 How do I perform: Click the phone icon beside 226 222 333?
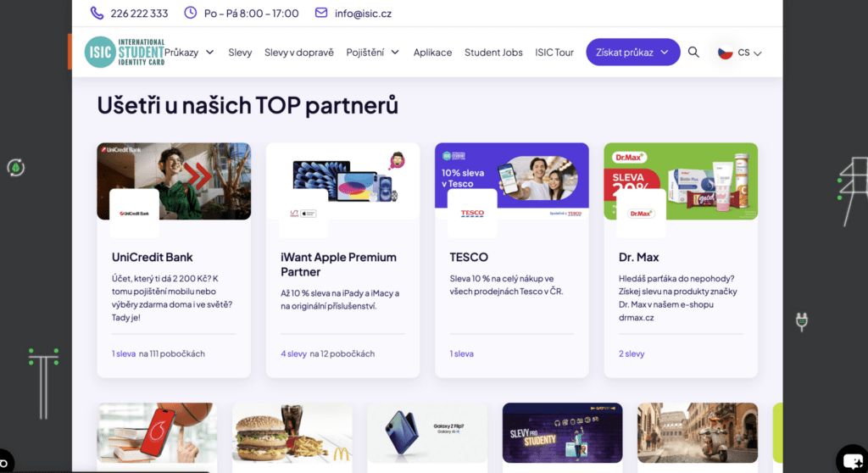(x=97, y=13)
